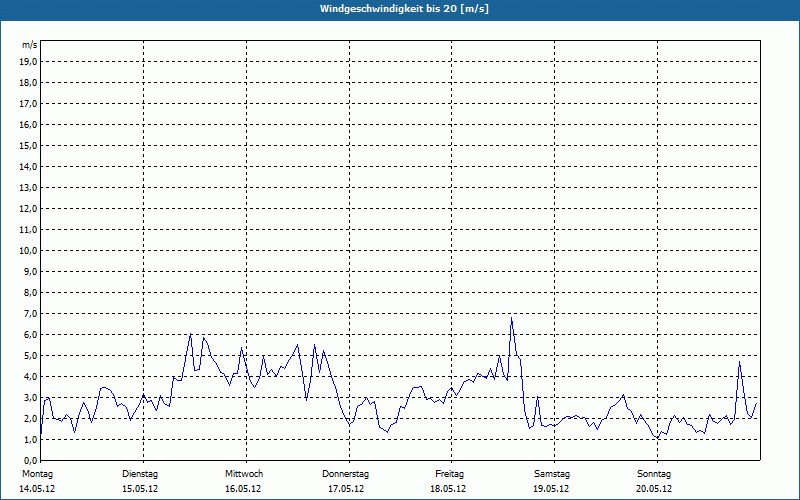The height and width of the screenshot is (500, 800).
Task: Click the 14,0 axis value
Action: pyautogui.click(x=29, y=166)
